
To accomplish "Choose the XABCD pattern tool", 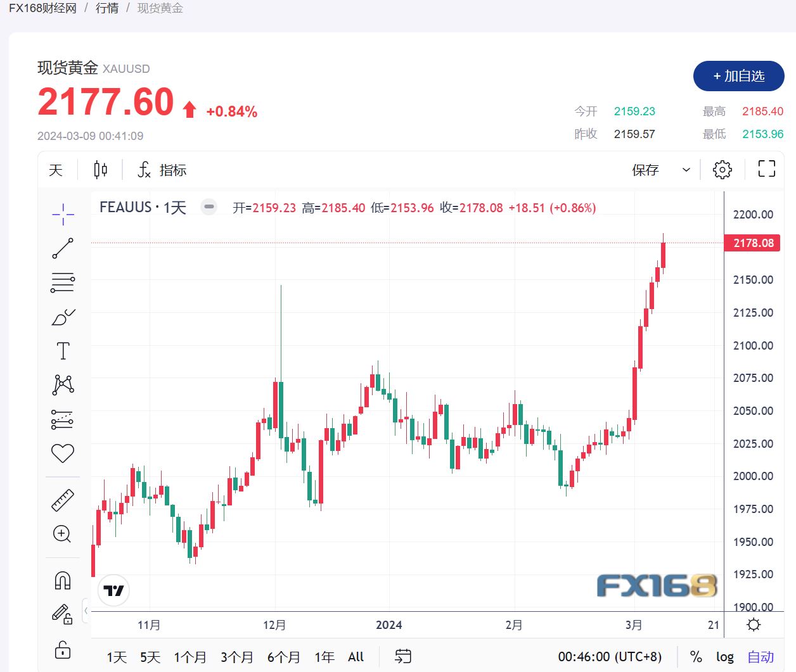I will pos(62,384).
